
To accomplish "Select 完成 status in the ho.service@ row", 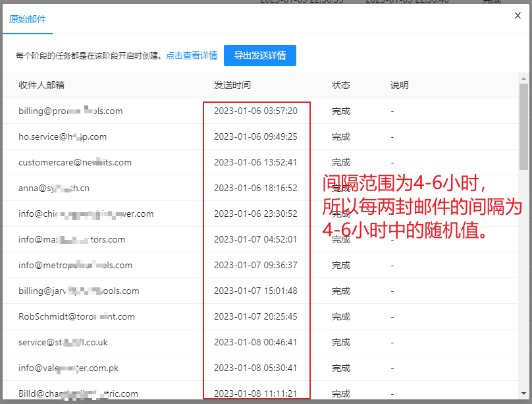I will 340,137.
